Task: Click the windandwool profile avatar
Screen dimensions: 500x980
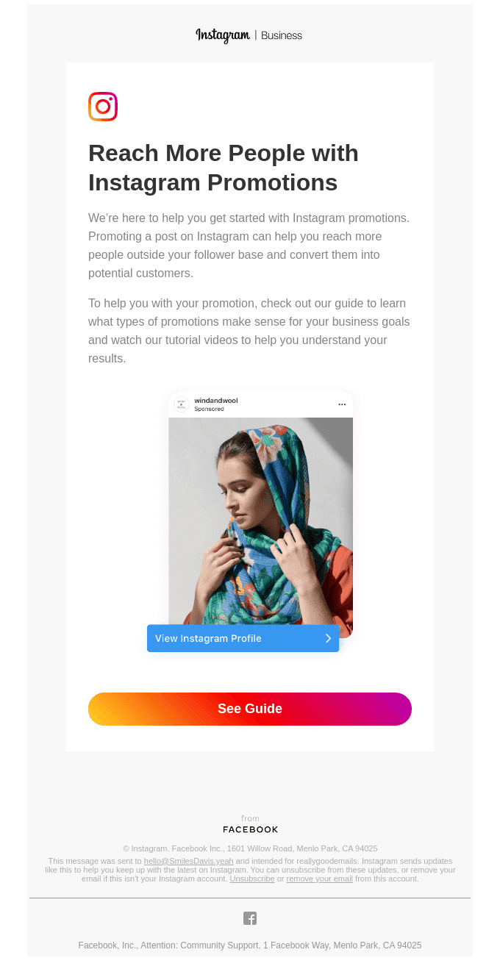Action: tap(181, 404)
